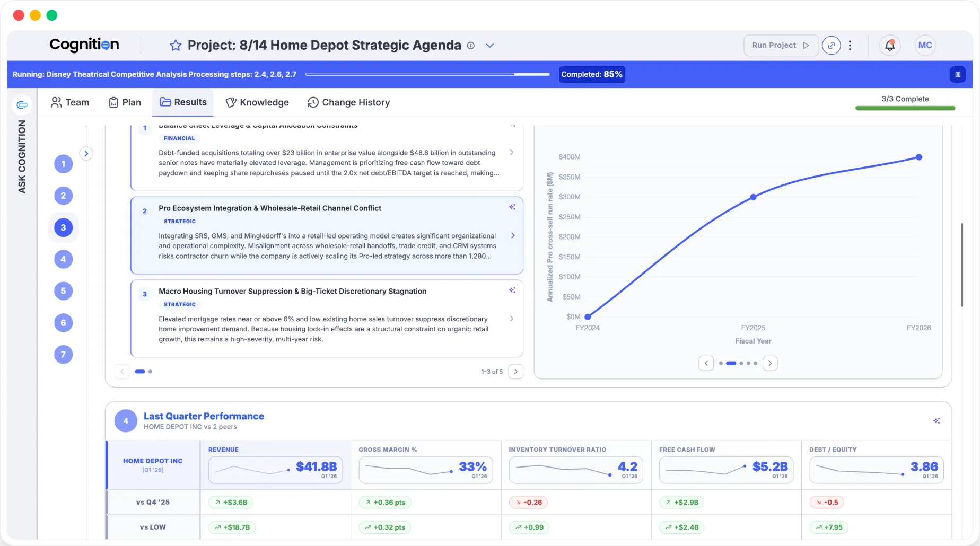Viewport: 980px width, 546px height.
Task: Go to previous page of risks list
Action: [x=122, y=372]
